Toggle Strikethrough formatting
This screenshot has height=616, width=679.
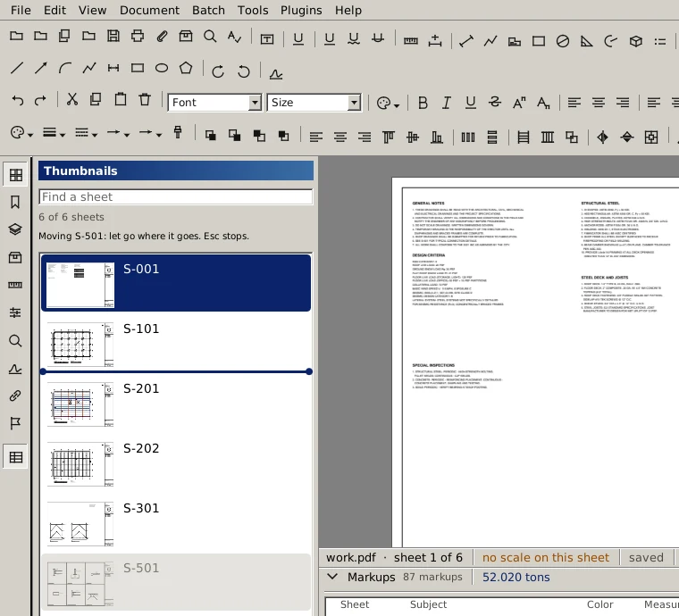[495, 103]
